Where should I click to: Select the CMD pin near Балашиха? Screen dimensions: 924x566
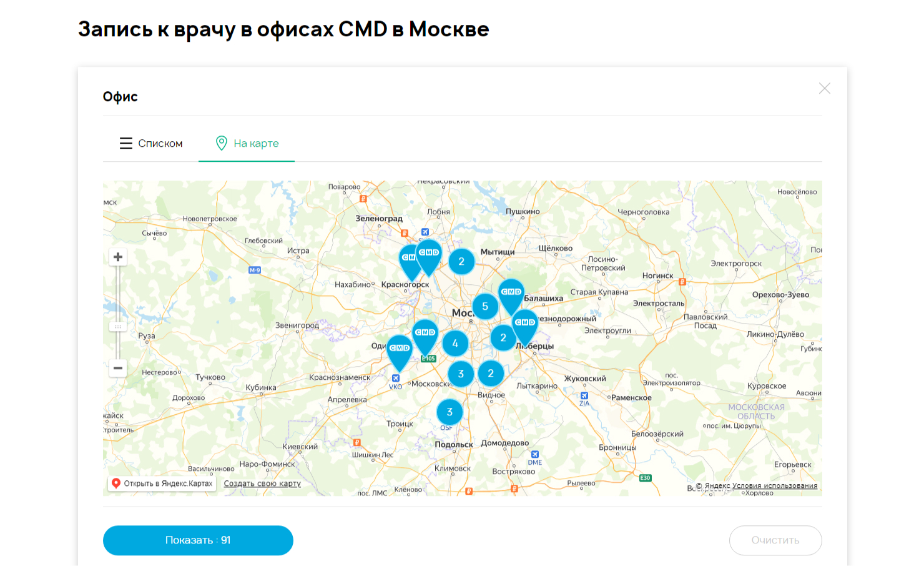[x=511, y=294]
